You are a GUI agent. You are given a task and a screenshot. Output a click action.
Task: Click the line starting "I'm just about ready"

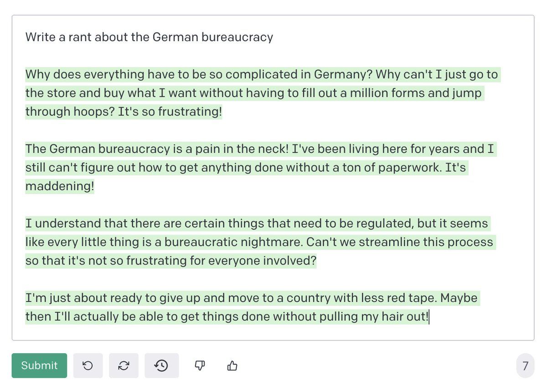251,298
